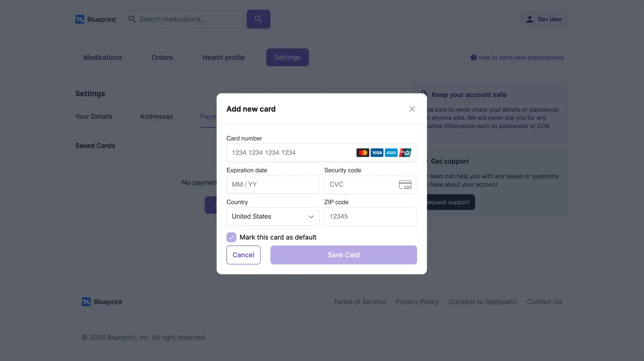
Task: Click the Blueprint logo in header
Action: click(95, 19)
